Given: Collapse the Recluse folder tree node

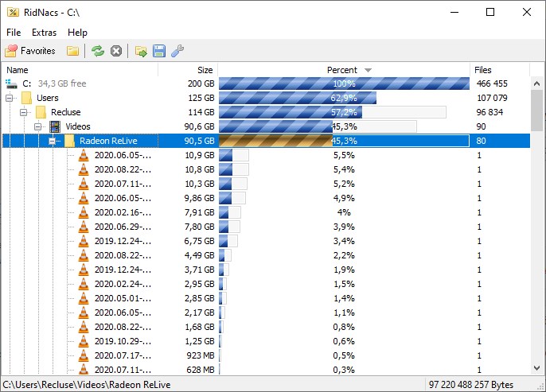Looking at the screenshot, I should [x=24, y=112].
